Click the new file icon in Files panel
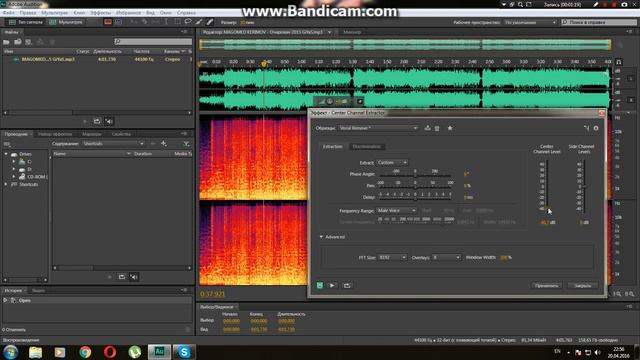The image size is (640, 360). click(28, 42)
